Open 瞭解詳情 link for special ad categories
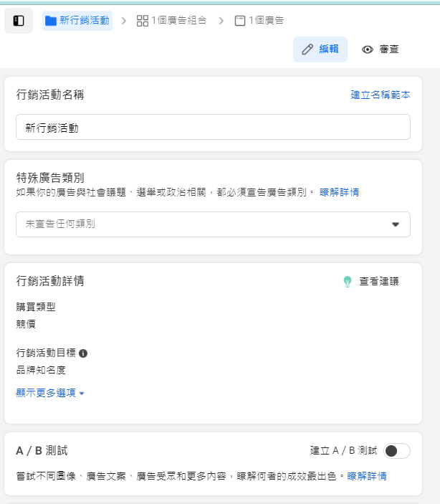Image resolution: width=440 pixels, height=504 pixels. coord(340,192)
